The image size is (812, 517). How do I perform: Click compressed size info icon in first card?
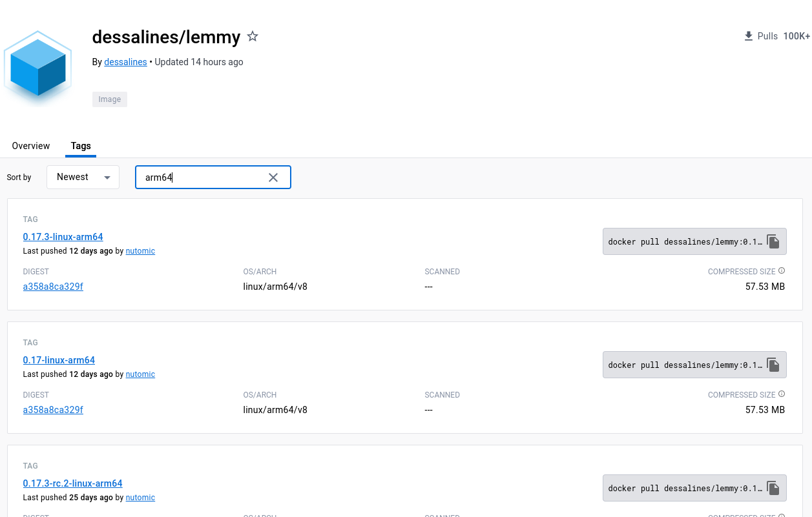click(x=782, y=271)
